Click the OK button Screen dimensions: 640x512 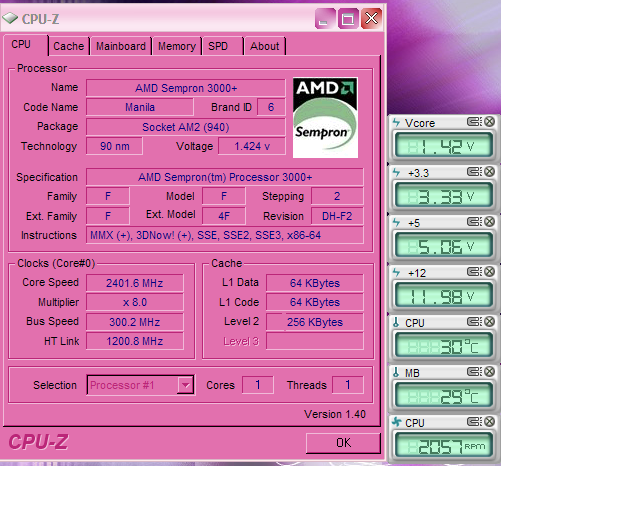coord(343,443)
